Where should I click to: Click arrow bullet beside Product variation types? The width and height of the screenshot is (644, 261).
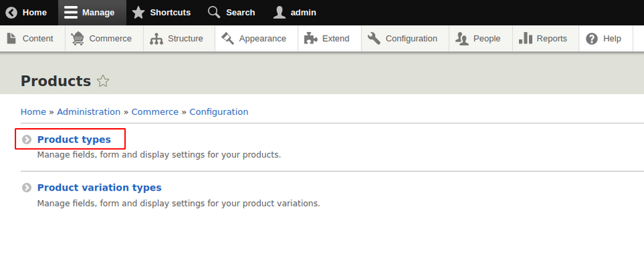point(27,188)
